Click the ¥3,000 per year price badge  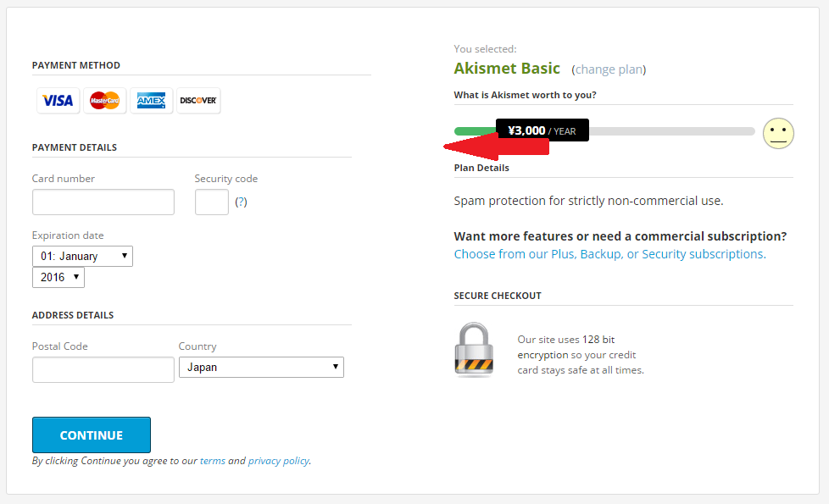[542, 130]
